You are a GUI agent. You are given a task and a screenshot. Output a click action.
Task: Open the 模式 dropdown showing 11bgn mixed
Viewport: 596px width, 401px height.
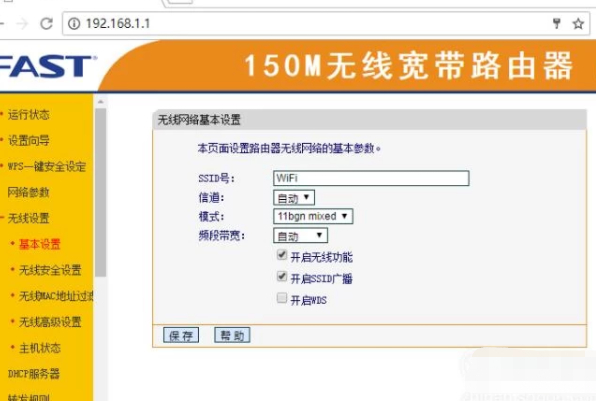313,216
